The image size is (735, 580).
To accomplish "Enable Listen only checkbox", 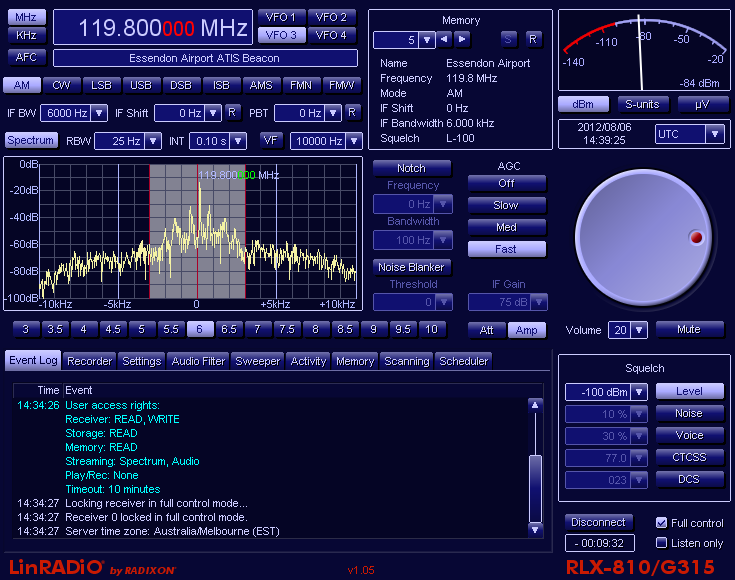I will [x=661, y=543].
